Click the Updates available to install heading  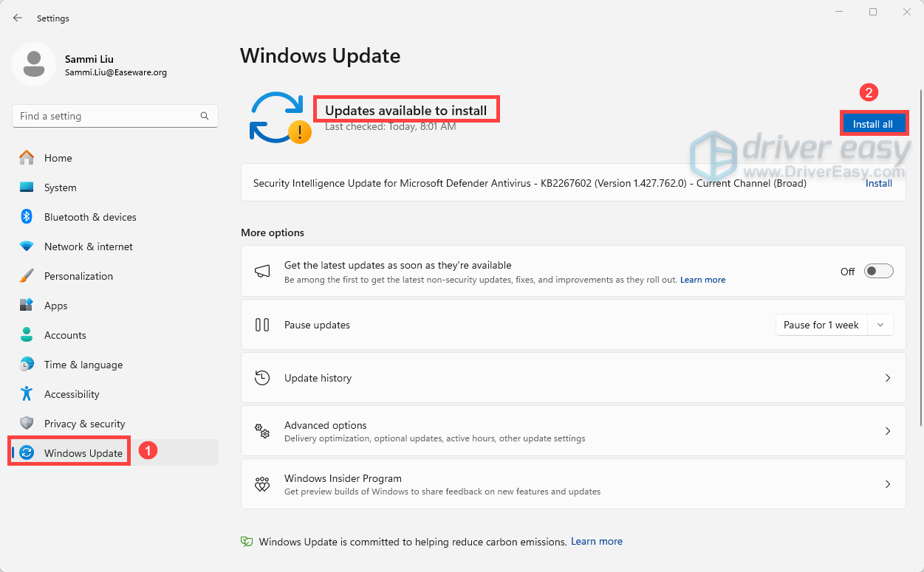(405, 111)
